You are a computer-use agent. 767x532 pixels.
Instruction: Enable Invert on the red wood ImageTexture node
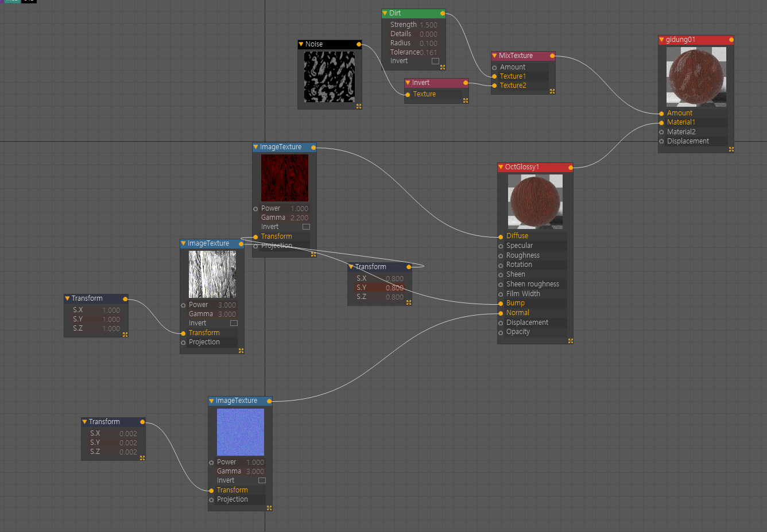point(306,227)
